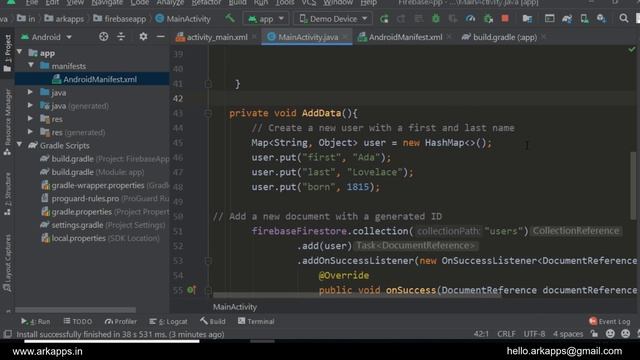The width and height of the screenshot is (640, 360).
Task: Sync Project with Gradle Files icon
Action: [567, 19]
